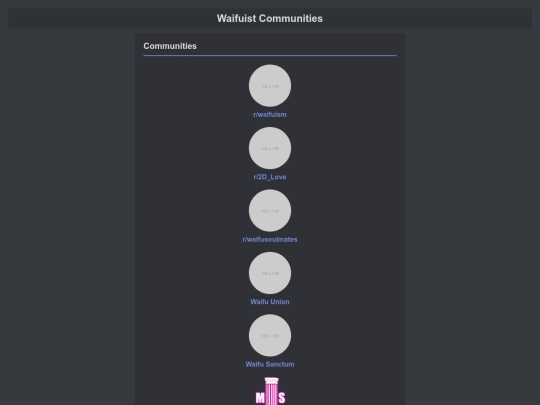
Task: Click the r/waifuism community avatar
Action: click(270, 85)
